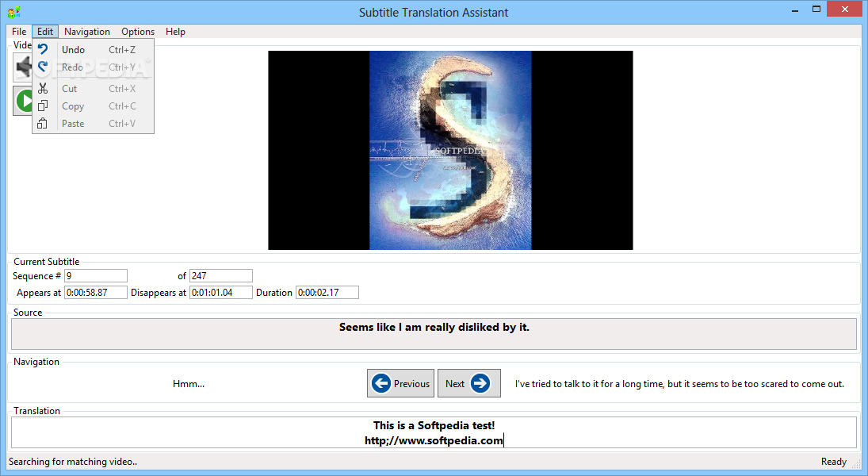The height and width of the screenshot is (476, 868).
Task: Select the Paste menu entry
Action: [x=93, y=124]
